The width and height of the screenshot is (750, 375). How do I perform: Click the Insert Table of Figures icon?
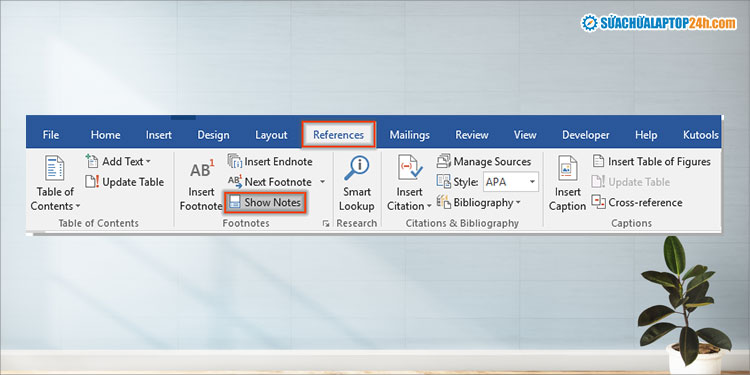coord(598,161)
